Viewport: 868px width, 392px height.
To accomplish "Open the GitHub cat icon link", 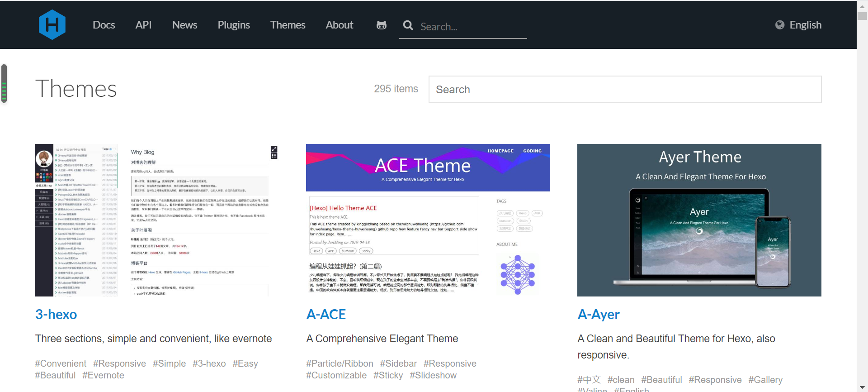I will pos(382,25).
